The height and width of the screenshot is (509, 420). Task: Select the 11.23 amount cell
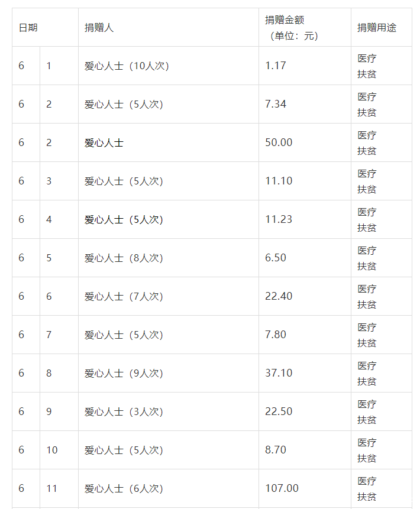pyautogui.click(x=279, y=219)
